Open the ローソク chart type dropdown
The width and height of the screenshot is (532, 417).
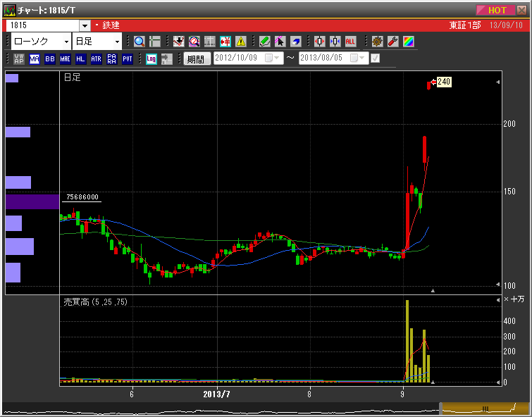click(x=66, y=42)
